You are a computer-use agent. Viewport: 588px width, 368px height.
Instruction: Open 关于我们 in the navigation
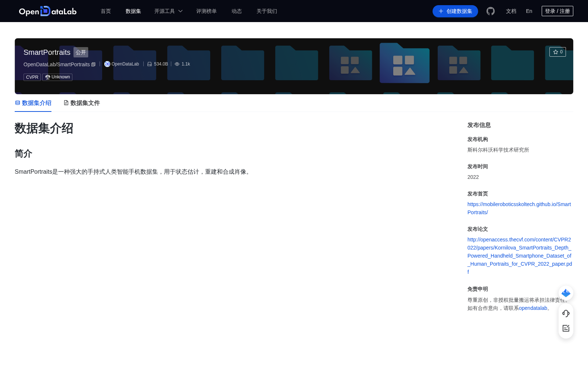point(267,11)
